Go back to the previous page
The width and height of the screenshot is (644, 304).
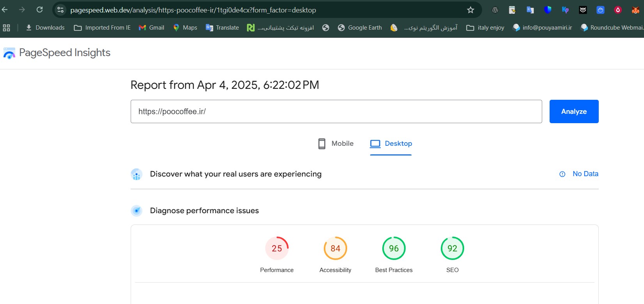(5, 10)
